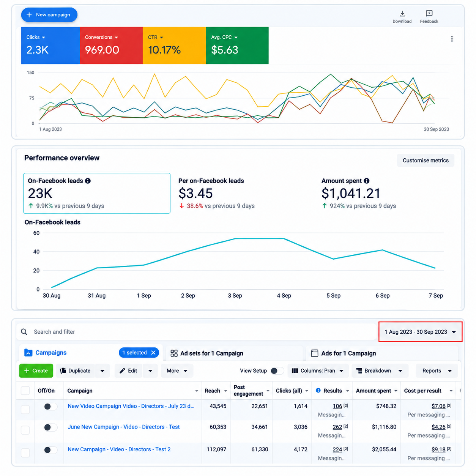Viewport: 476px width, 476px height.
Task: Click the blue info icon beside Results
Action: [x=318, y=390]
